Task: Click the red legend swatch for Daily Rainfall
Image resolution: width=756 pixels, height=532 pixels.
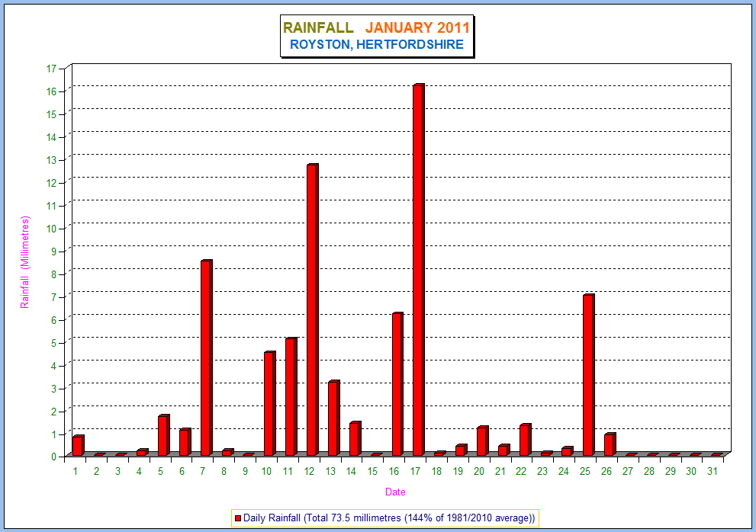Action: 238,518
